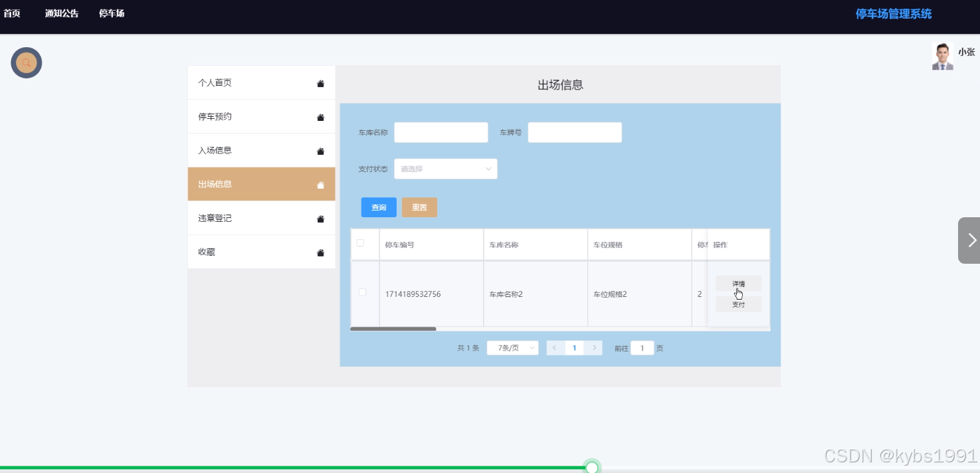Viewport: 980px width, 473px height.
Task: Open 停车场 in the top navigation
Action: tap(112, 13)
